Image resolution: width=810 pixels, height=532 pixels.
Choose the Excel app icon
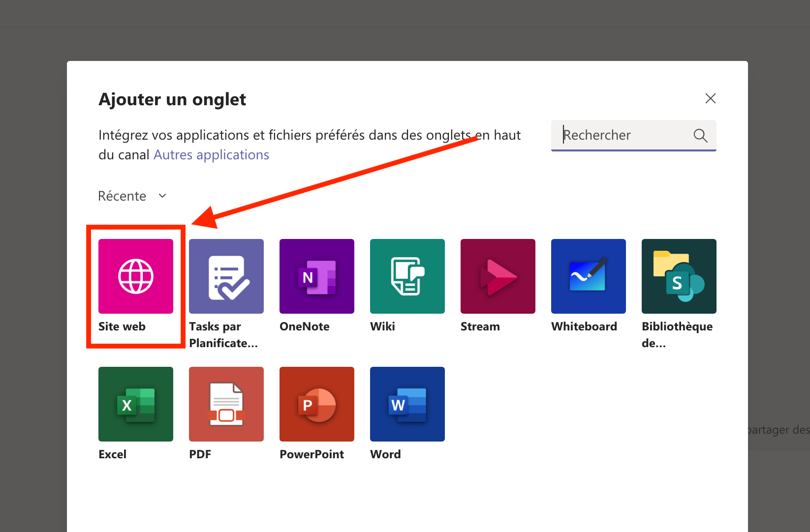[136, 404]
